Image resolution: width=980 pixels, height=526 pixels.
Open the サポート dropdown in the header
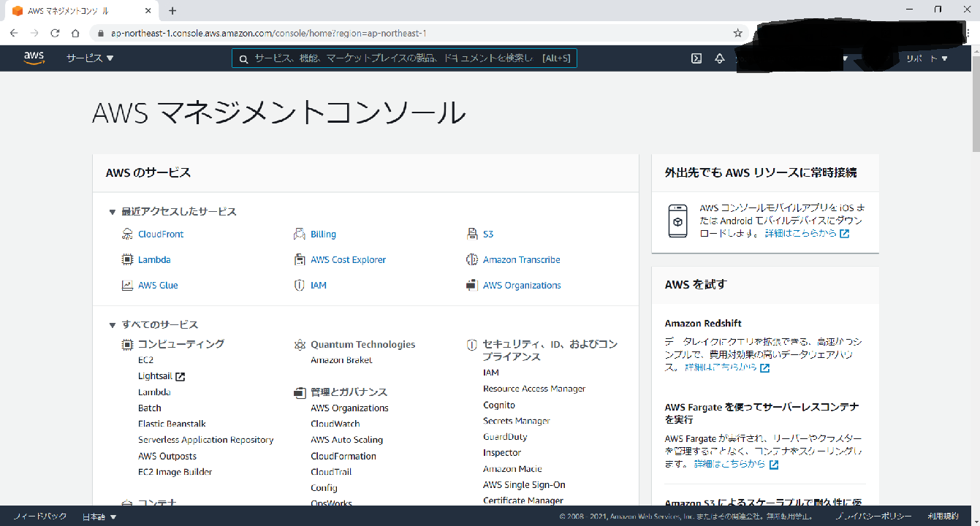pos(927,58)
